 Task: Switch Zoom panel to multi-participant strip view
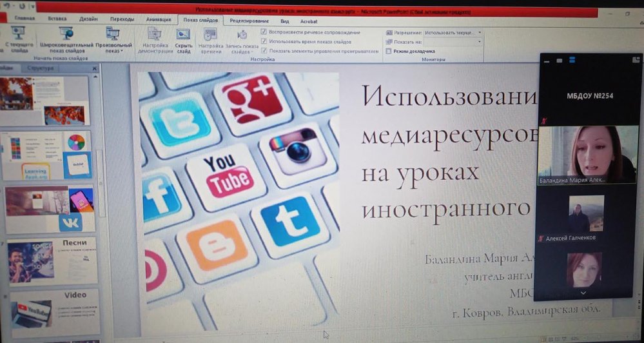[572, 60]
